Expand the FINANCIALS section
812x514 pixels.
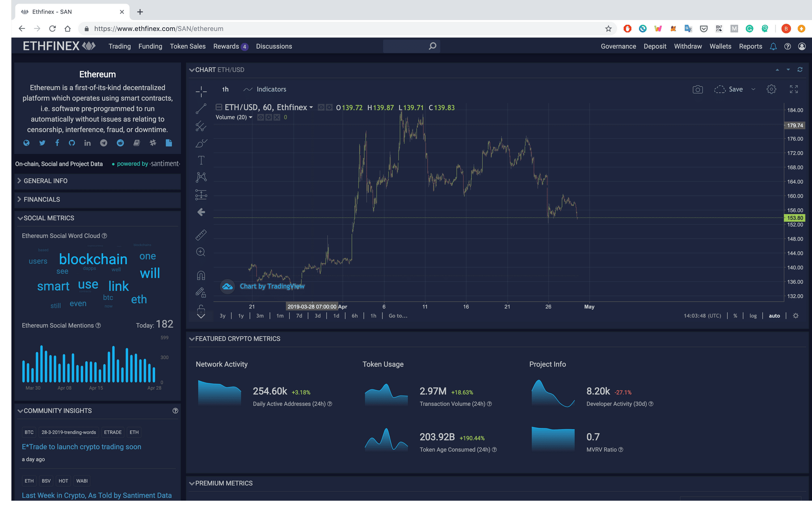pos(97,200)
